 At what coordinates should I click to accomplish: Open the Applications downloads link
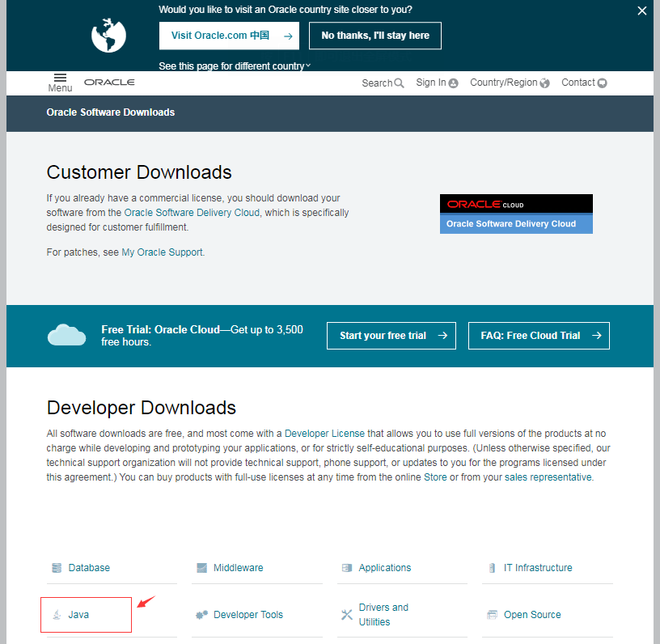tap(385, 568)
